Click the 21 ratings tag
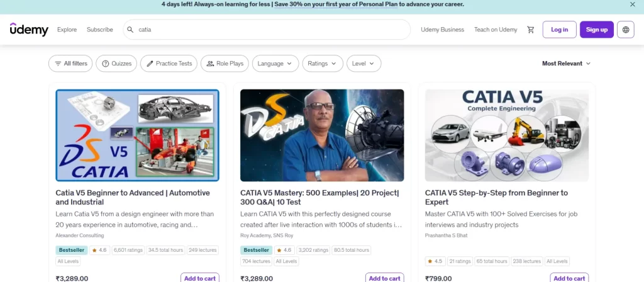 click(x=460, y=261)
